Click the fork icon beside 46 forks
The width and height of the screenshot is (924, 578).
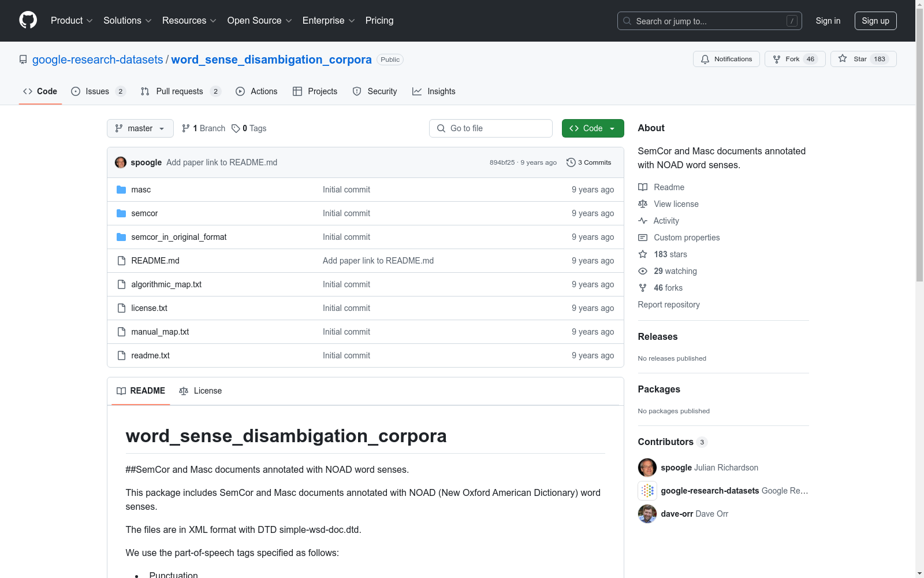pos(643,288)
